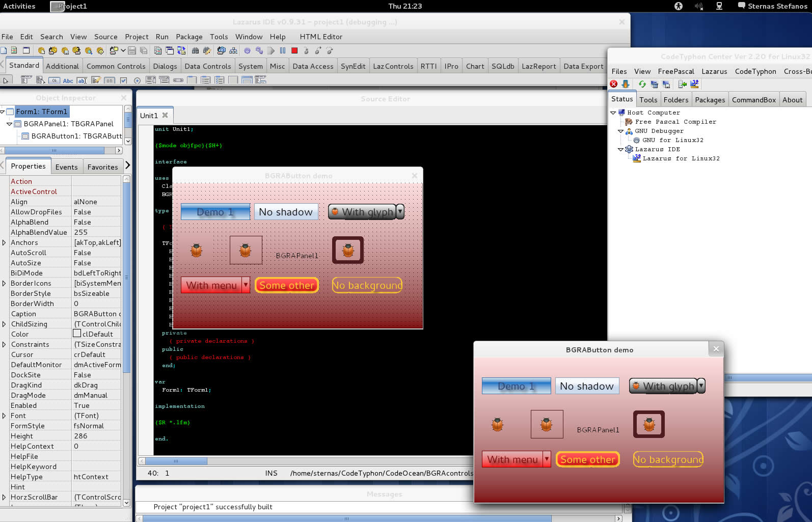This screenshot has width=812, height=522.
Task: Click the New Unit icon in Lazarus toolbar
Action: pyautogui.click(x=14, y=50)
